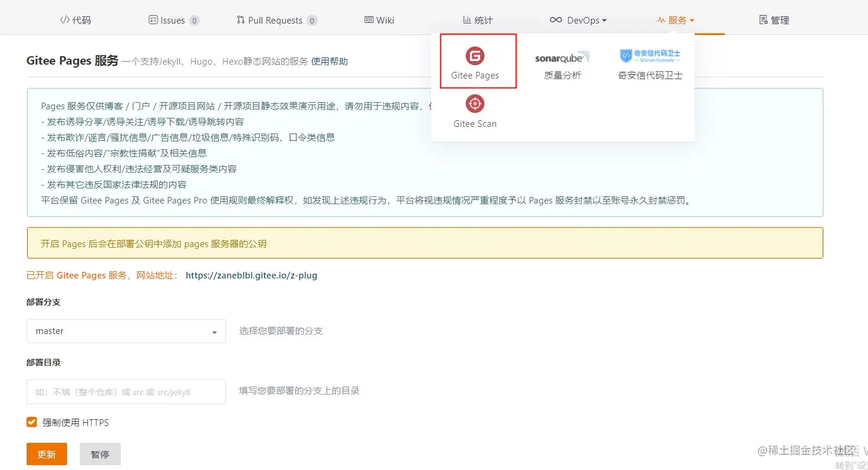Switch to the Issues tab

pyautogui.click(x=173, y=20)
